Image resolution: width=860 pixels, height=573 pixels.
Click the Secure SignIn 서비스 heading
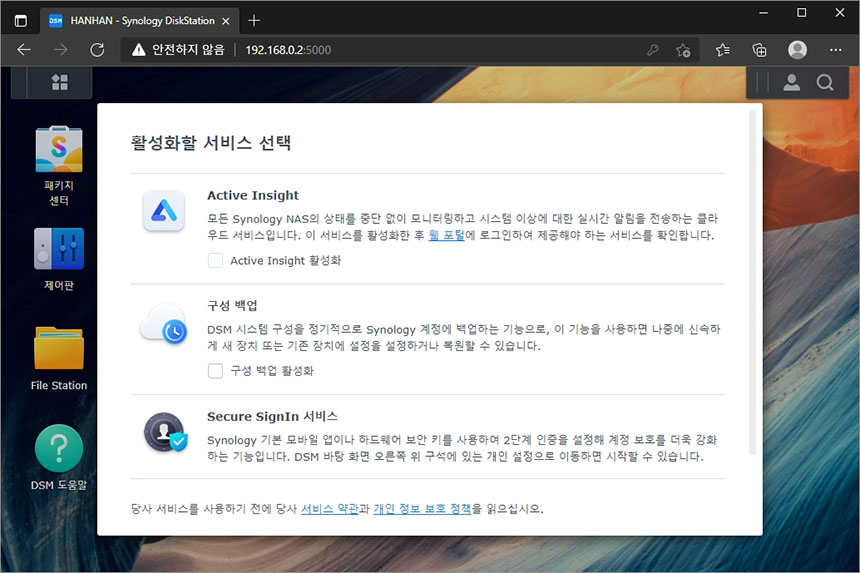[x=272, y=416]
